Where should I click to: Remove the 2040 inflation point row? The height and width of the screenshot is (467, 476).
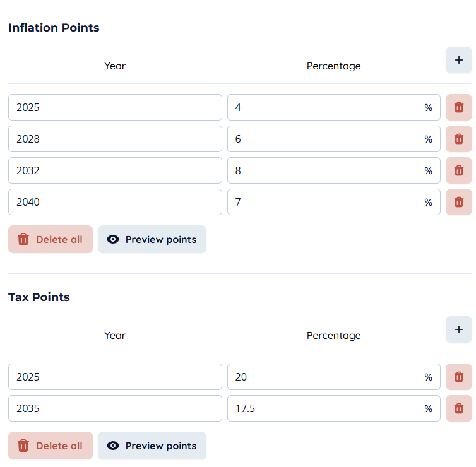pyautogui.click(x=458, y=202)
